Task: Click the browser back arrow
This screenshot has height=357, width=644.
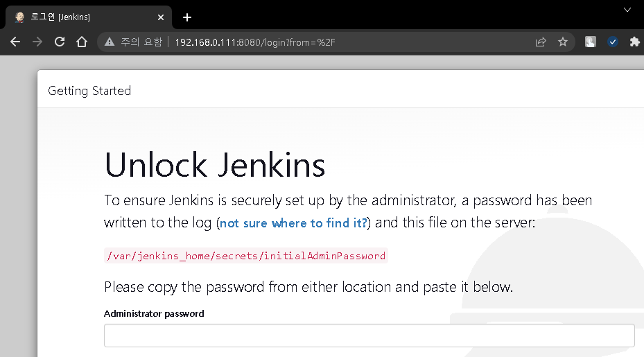Action: pos(15,42)
